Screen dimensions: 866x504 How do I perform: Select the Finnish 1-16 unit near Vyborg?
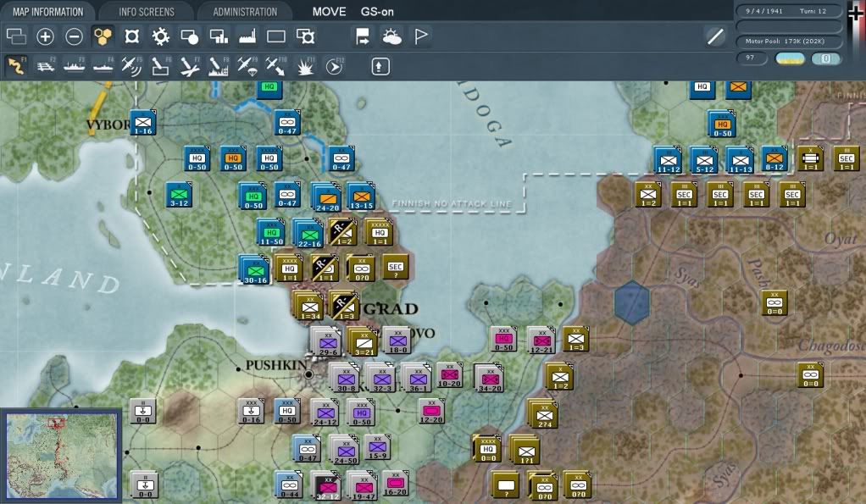tap(143, 123)
